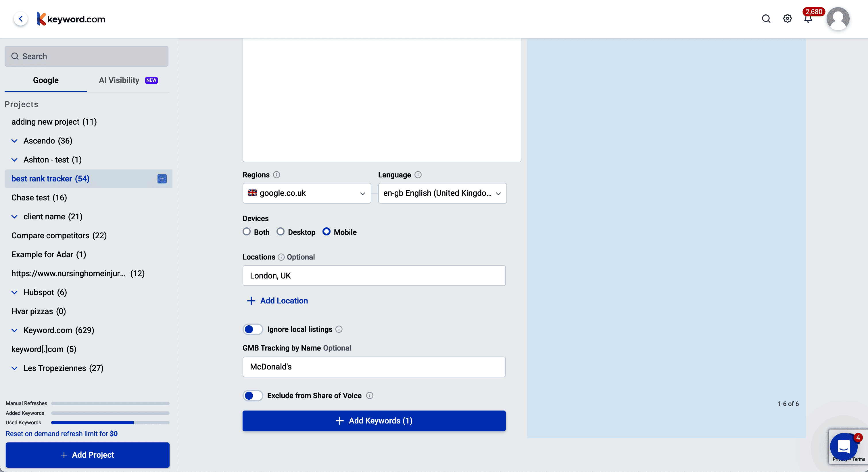868x472 pixels.
Task: Expand the Ascendo project chevron
Action: (x=14, y=141)
